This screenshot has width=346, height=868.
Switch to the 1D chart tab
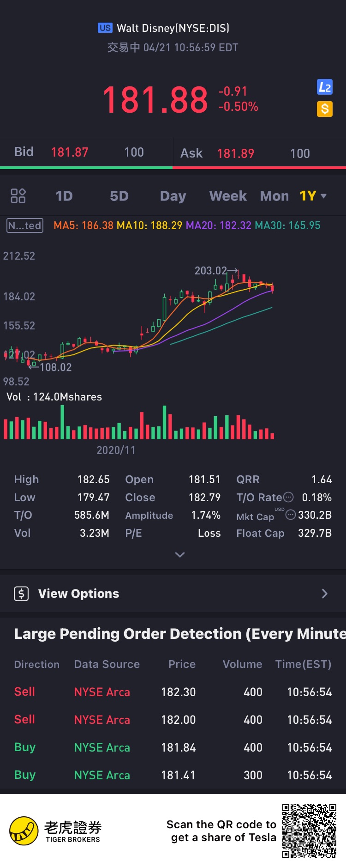pyautogui.click(x=64, y=196)
